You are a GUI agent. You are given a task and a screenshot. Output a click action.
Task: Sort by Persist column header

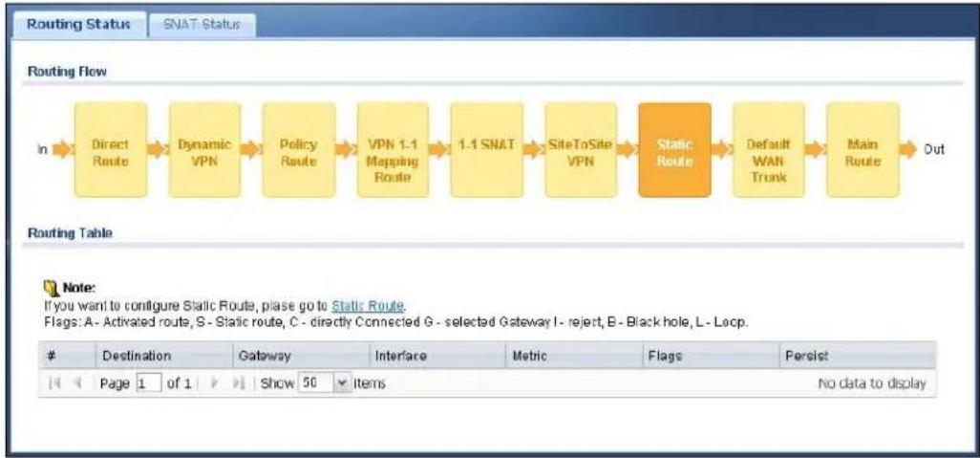coord(858,356)
